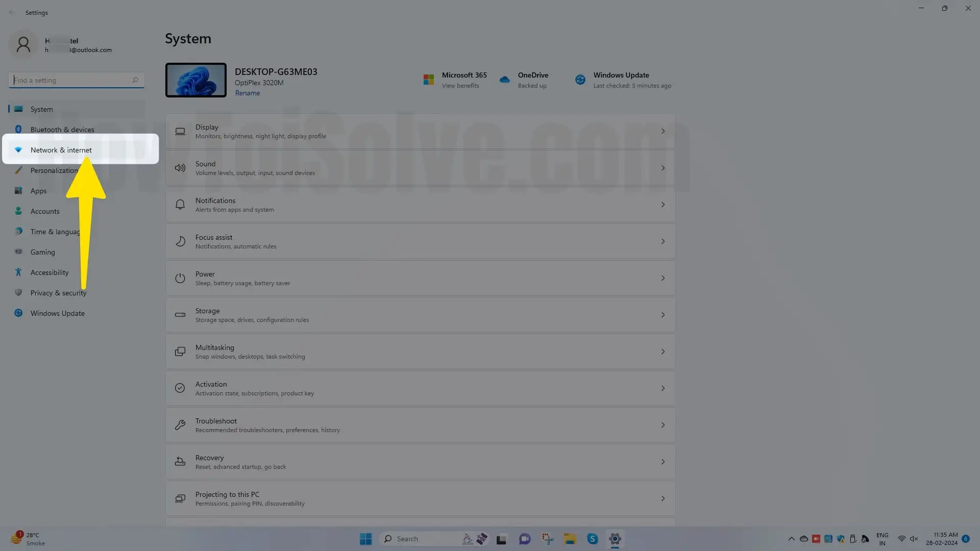Open Privacy & security section
Viewport: 980px width, 551px height.
[x=58, y=293]
